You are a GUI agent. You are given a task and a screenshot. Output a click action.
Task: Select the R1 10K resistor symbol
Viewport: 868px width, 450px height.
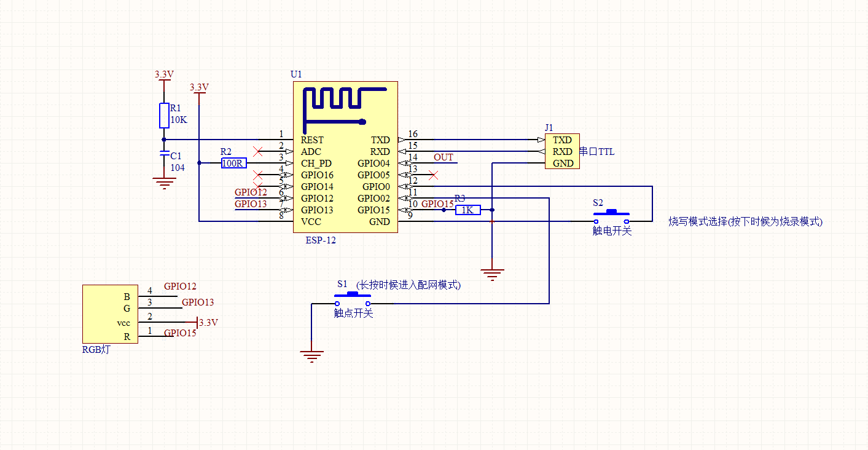coord(164,116)
